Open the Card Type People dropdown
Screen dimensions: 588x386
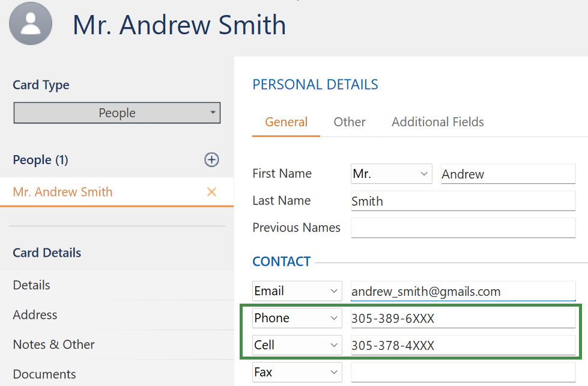[117, 113]
